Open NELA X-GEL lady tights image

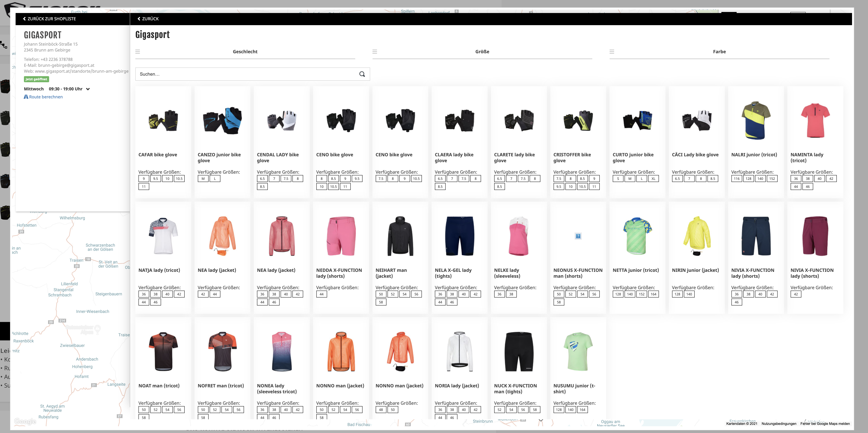point(460,236)
